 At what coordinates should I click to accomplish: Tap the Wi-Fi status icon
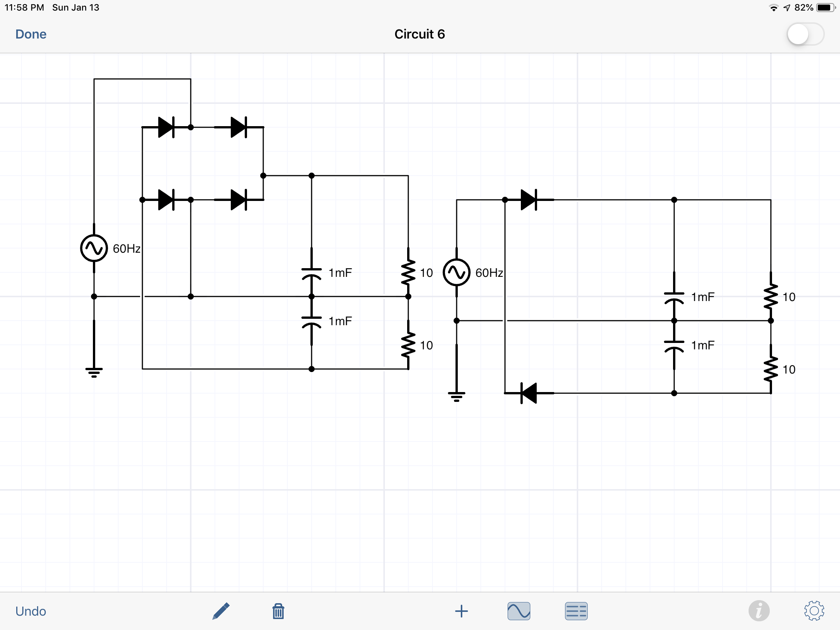pos(773,8)
